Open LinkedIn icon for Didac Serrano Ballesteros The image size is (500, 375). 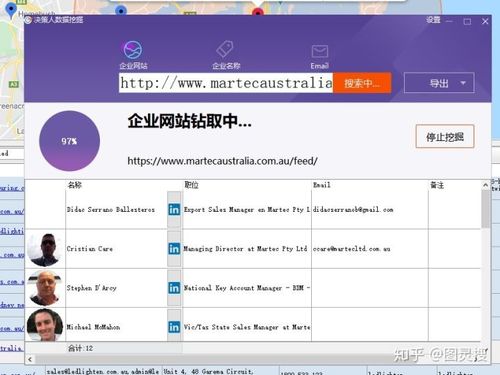(174, 209)
